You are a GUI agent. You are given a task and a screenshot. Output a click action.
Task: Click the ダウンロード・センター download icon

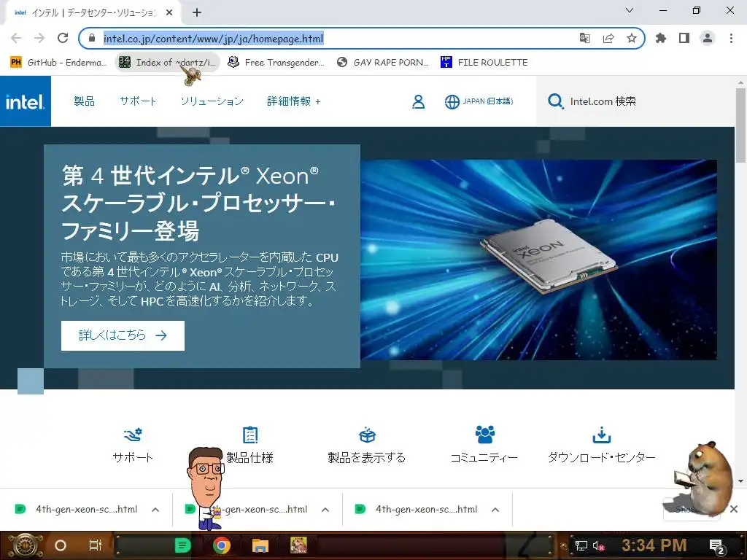pos(602,435)
